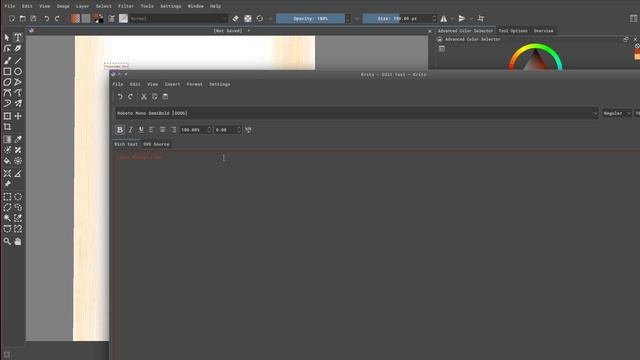Screen dimensions: 640x360
Task: Adjust the Opacity slider
Action: (310, 18)
